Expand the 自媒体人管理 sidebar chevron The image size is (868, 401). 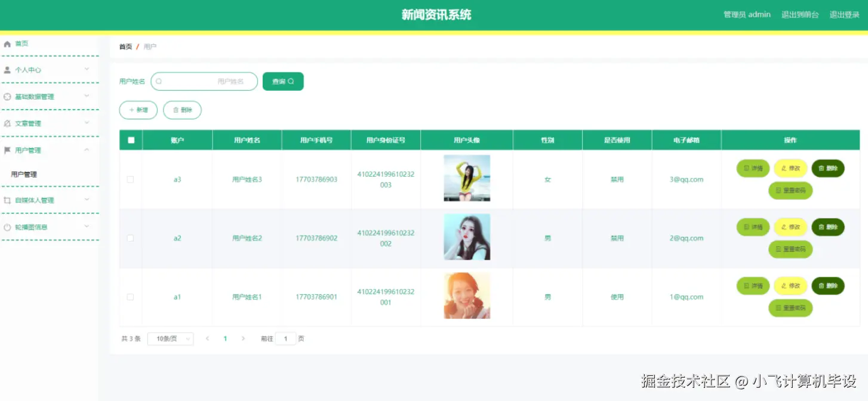tap(87, 200)
